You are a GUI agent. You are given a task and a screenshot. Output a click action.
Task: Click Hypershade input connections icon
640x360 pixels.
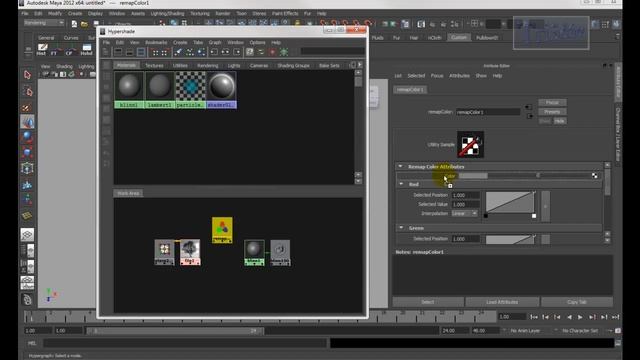coord(214,52)
